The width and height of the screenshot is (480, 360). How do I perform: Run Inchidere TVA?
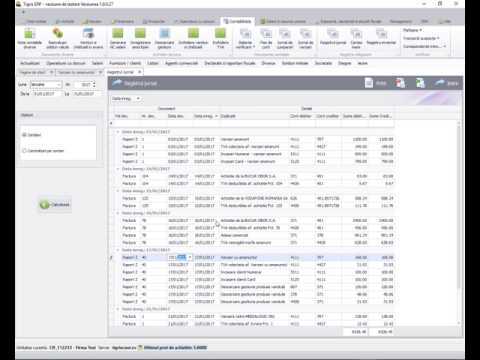(220, 38)
